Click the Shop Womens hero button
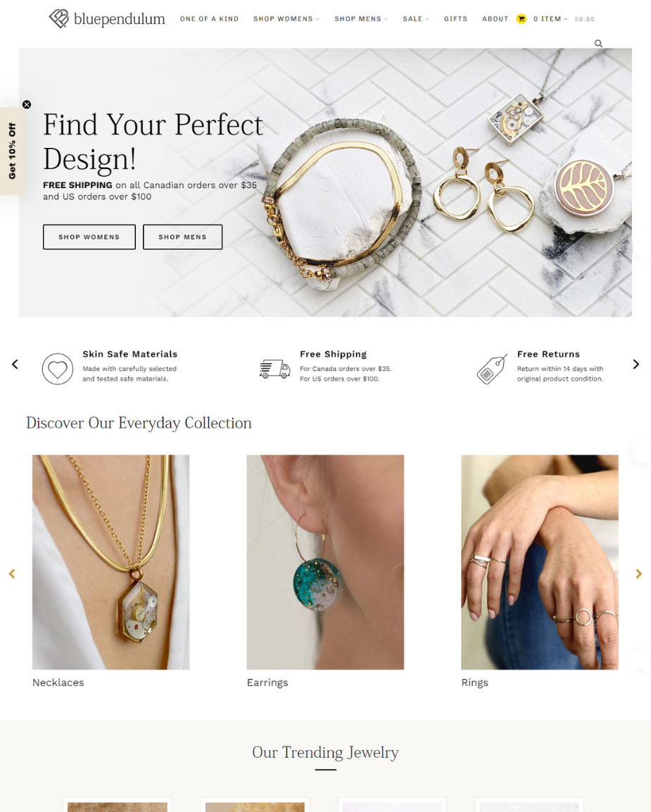Image resolution: width=651 pixels, height=812 pixels. pos(89,237)
